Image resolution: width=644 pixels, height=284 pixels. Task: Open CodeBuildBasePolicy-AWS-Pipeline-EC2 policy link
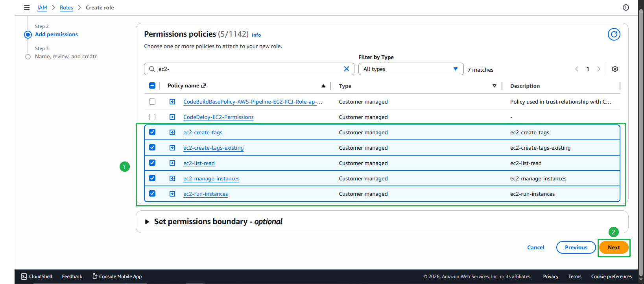[x=253, y=102]
